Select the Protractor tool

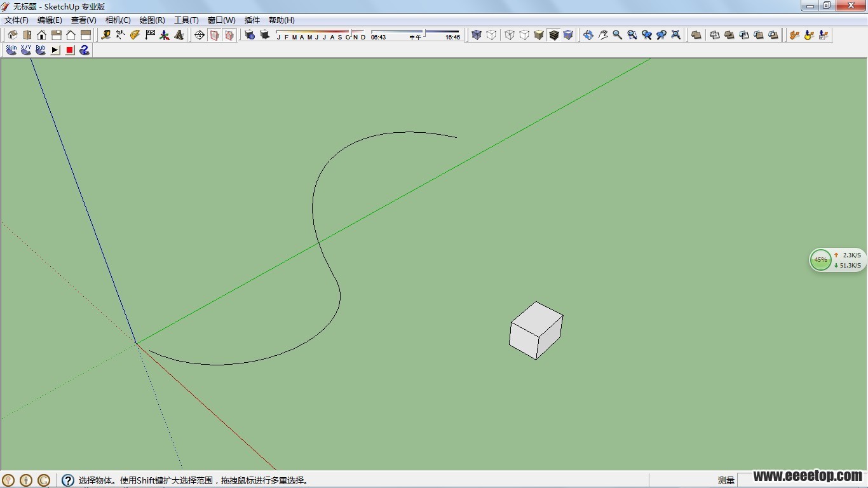[x=135, y=35]
